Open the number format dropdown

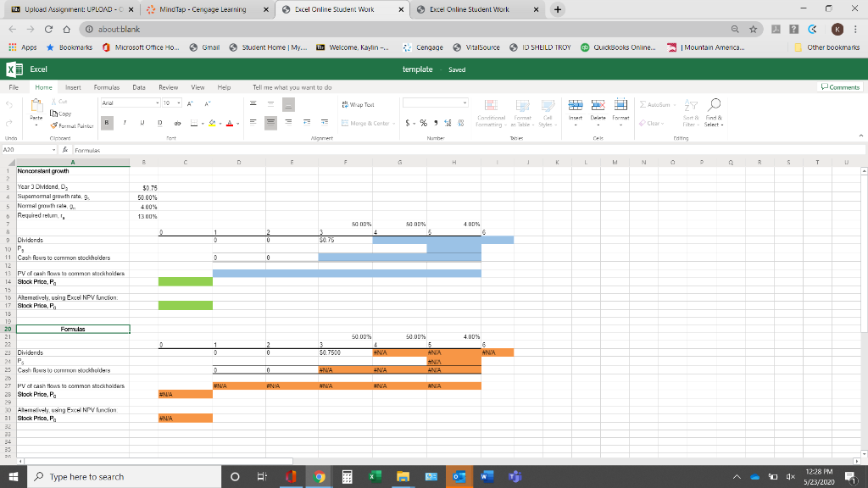[465, 103]
